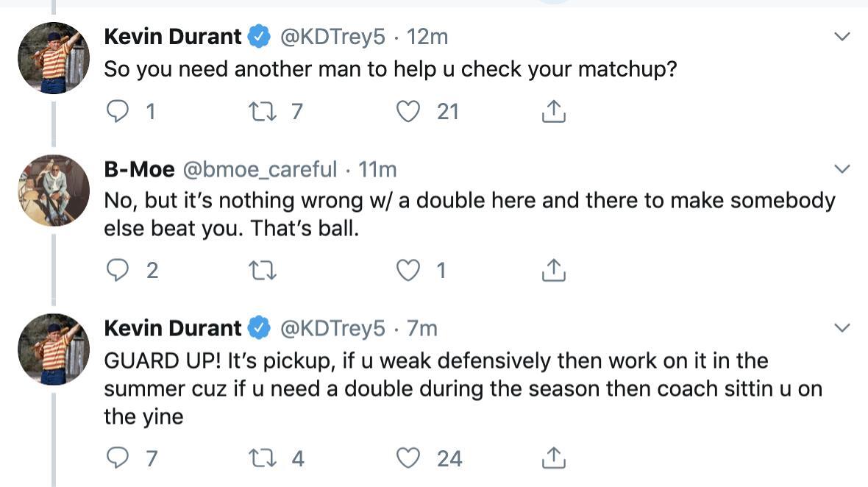The height and width of the screenshot is (487, 868).
Task: Reply to B-Moe's tweet
Action: (x=118, y=271)
